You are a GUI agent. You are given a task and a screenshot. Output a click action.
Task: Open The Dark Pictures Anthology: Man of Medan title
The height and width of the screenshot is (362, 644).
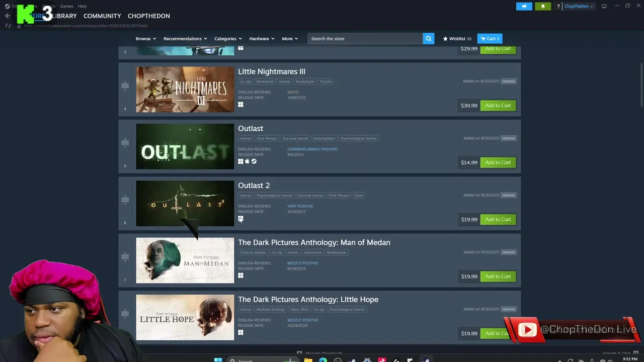(314, 242)
